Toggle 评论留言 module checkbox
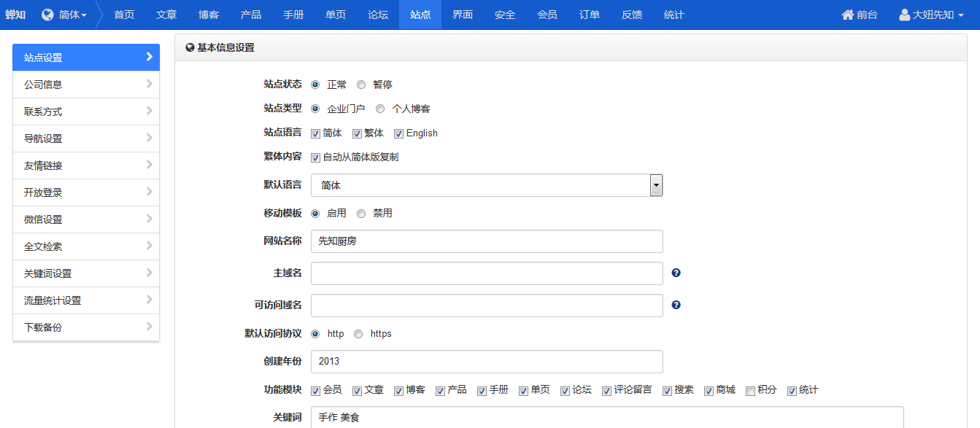This screenshot has width=980, height=428. [606, 391]
